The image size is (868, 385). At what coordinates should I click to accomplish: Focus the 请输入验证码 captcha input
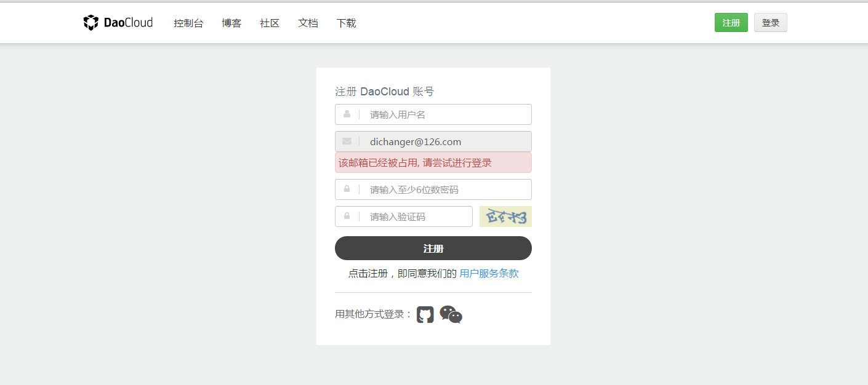pyautogui.click(x=404, y=216)
